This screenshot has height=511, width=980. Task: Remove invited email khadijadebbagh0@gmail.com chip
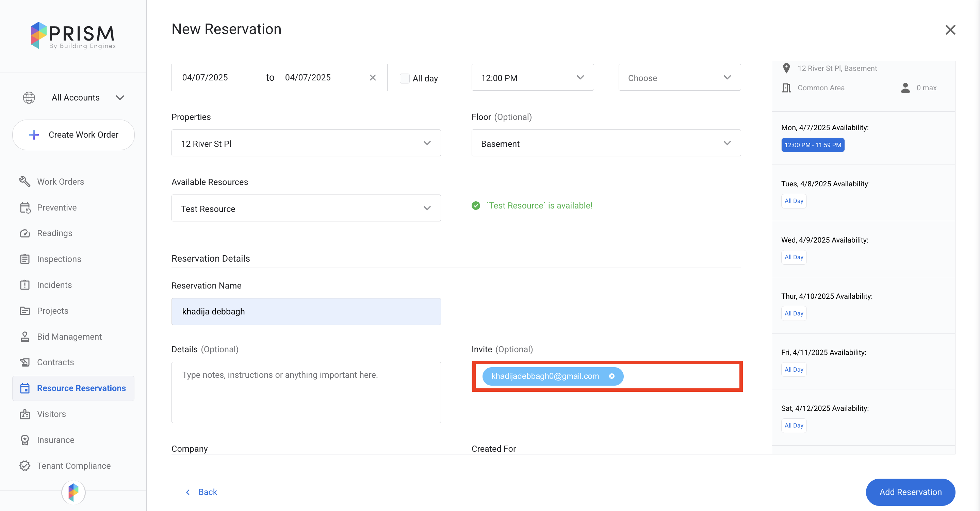click(x=611, y=376)
